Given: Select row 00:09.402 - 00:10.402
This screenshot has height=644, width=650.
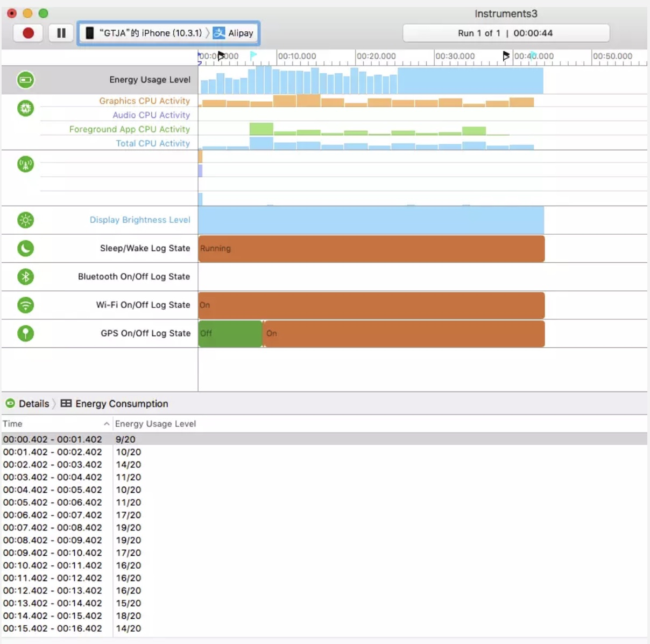Looking at the screenshot, I should 324,552.
